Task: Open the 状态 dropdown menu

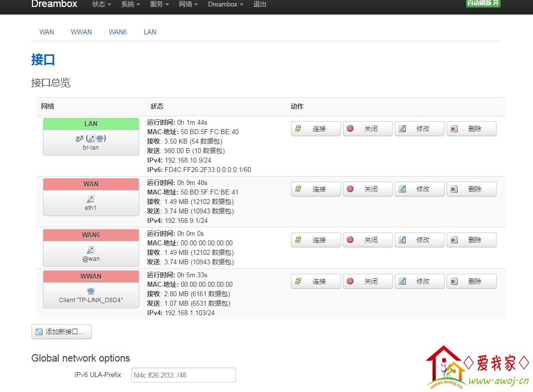Action: point(101,4)
